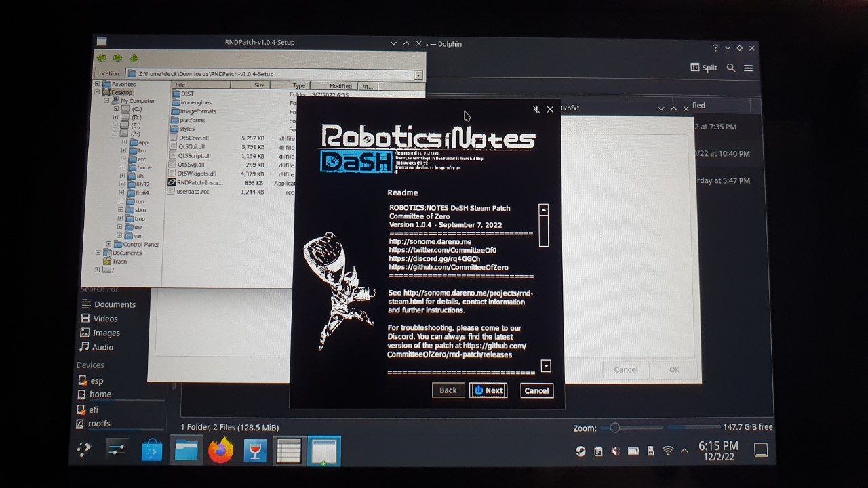This screenshot has width=868, height=488.
Task: Expand the (D:) drive node
Action: (115, 117)
